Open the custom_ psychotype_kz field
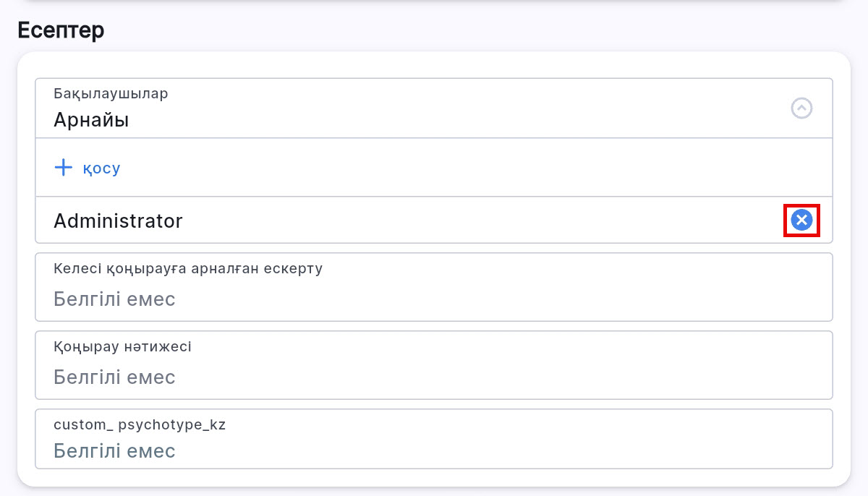Screen dimensions: 868x496 tap(434, 439)
